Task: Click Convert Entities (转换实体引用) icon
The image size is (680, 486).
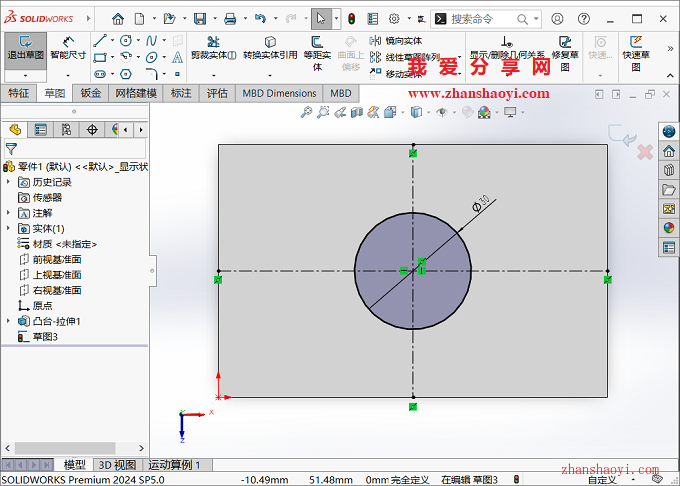Action: 269,48
